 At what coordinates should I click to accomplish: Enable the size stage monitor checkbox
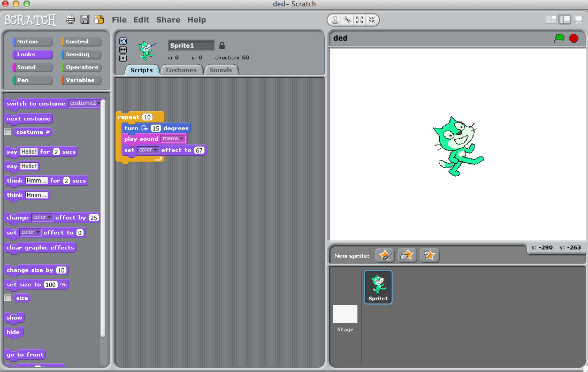tap(8, 298)
